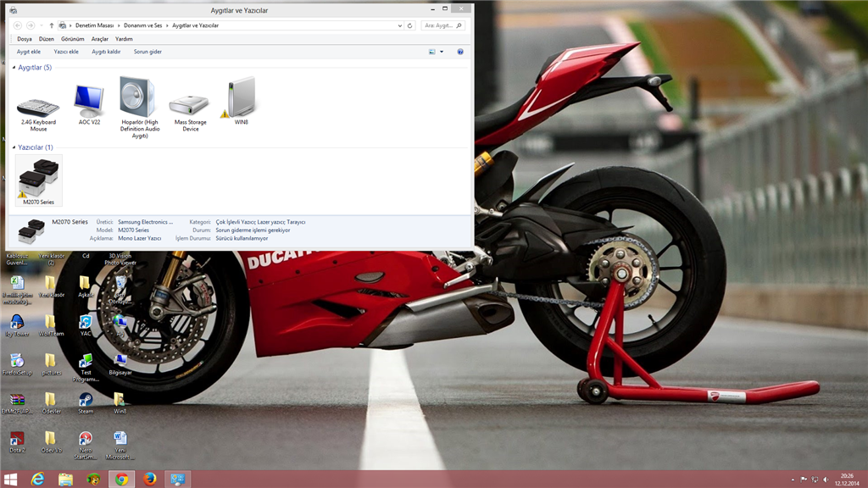Expand the view options dropdown arrow
This screenshot has width=868, height=488.
441,52
